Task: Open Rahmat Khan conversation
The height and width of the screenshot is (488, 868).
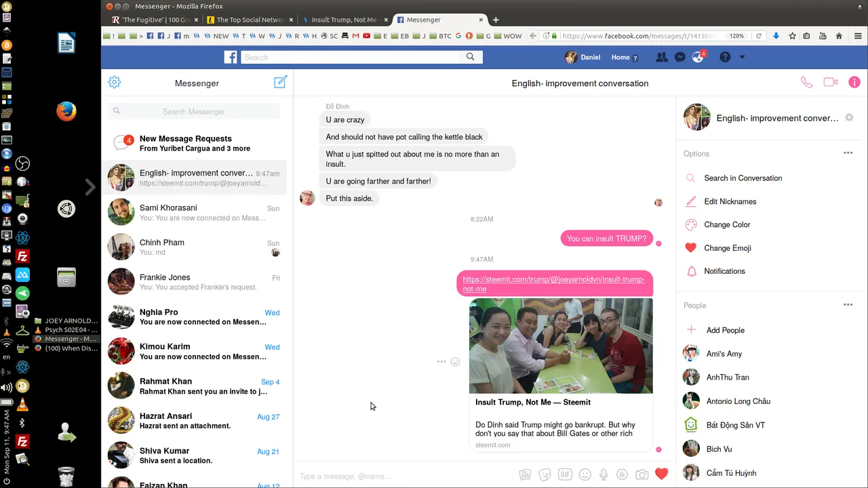Action: coord(194,386)
